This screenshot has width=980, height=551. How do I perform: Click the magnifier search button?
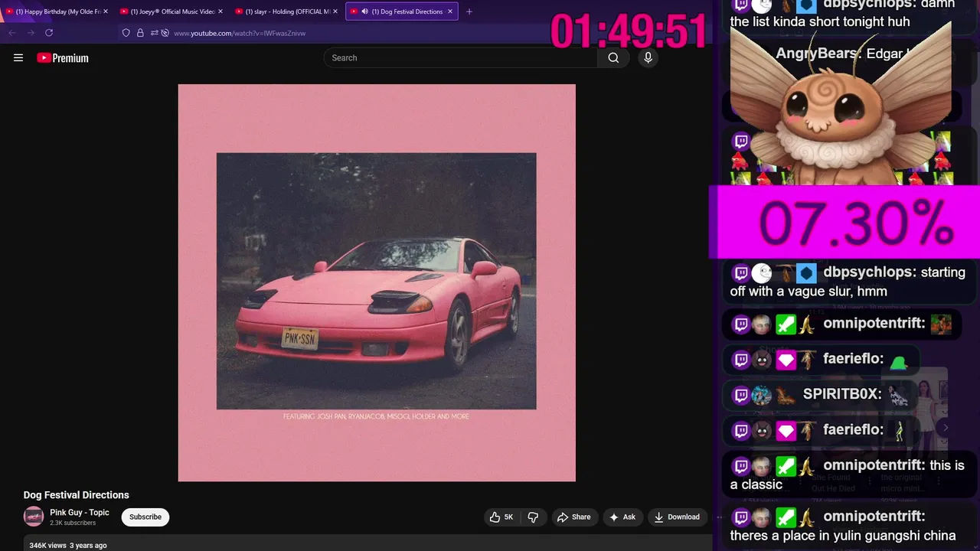tap(613, 57)
